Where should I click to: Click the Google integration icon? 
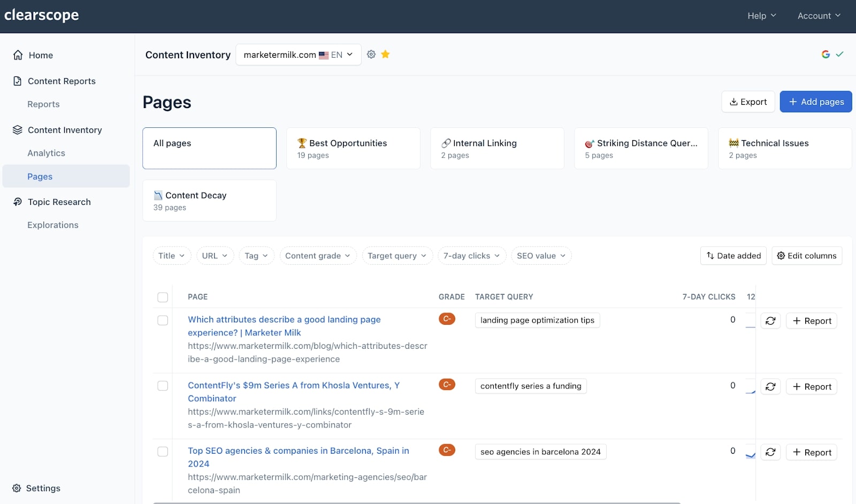pyautogui.click(x=826, y=54)
